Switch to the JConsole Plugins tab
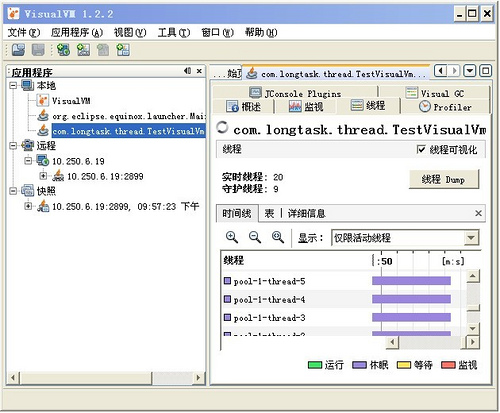This screenshot has width=500, height=413. click(295, 93)
